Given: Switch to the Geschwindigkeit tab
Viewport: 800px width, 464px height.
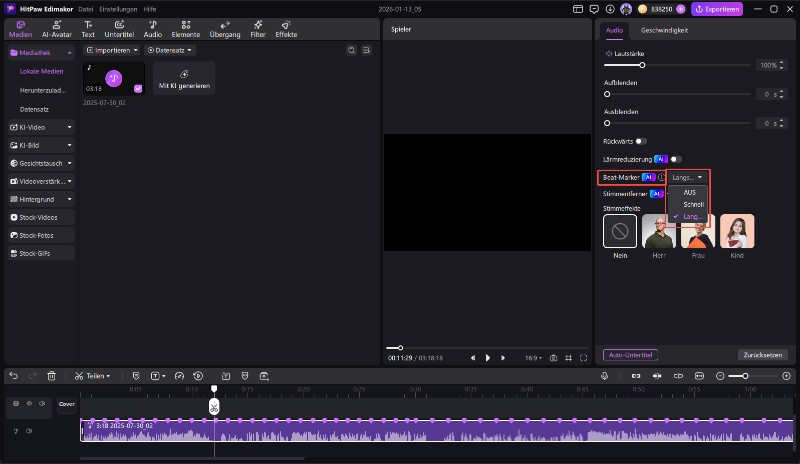Looking at the screenshot, I should point(664,30).
